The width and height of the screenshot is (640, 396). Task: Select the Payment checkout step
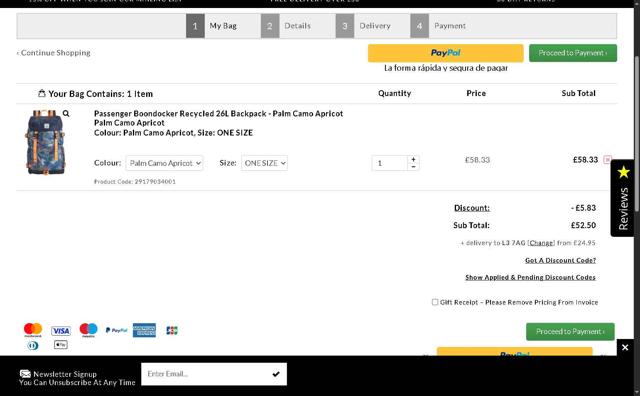tap(447, 26)
